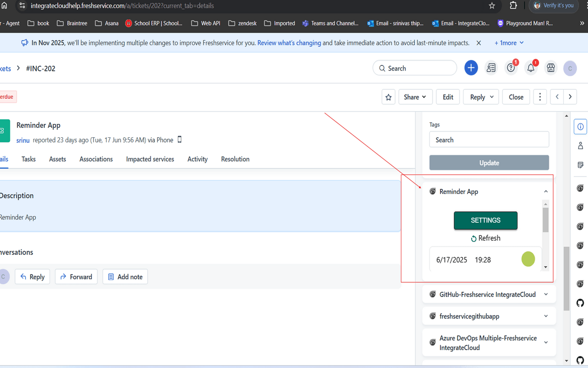Click the '#INC-202' breadcrumb text

41,68
